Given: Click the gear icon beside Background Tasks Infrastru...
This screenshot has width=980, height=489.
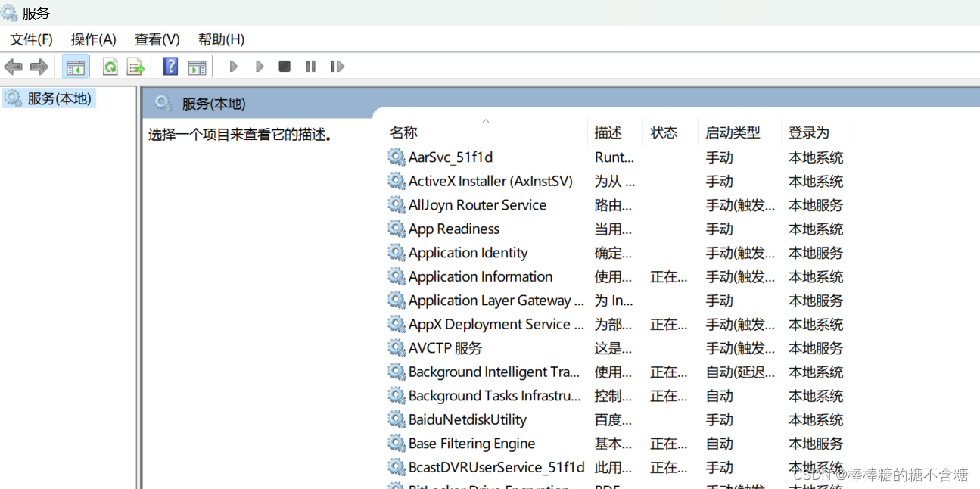Looking at the screenshot, I should tap(397, 395).
